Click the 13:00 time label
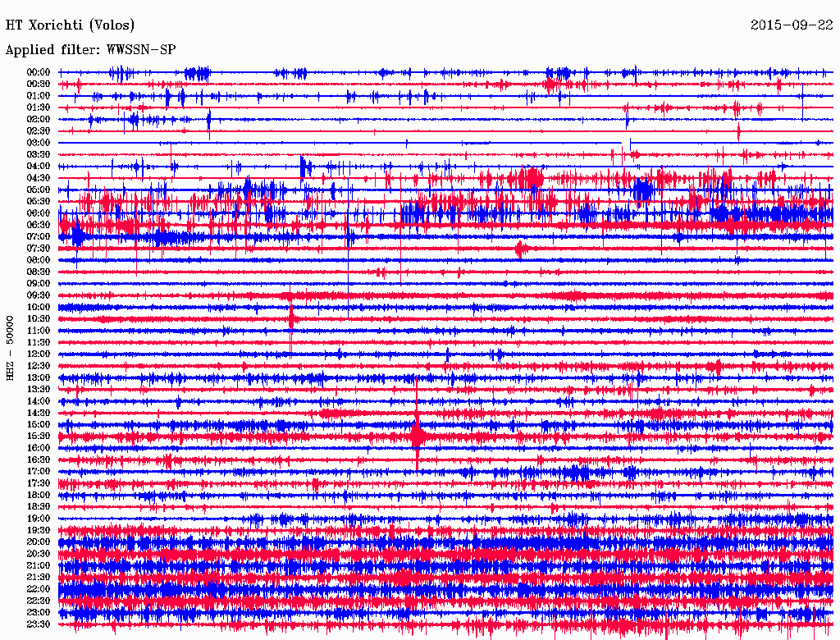The height and width of the screenshot is (640, 840). tap(39, 378)
